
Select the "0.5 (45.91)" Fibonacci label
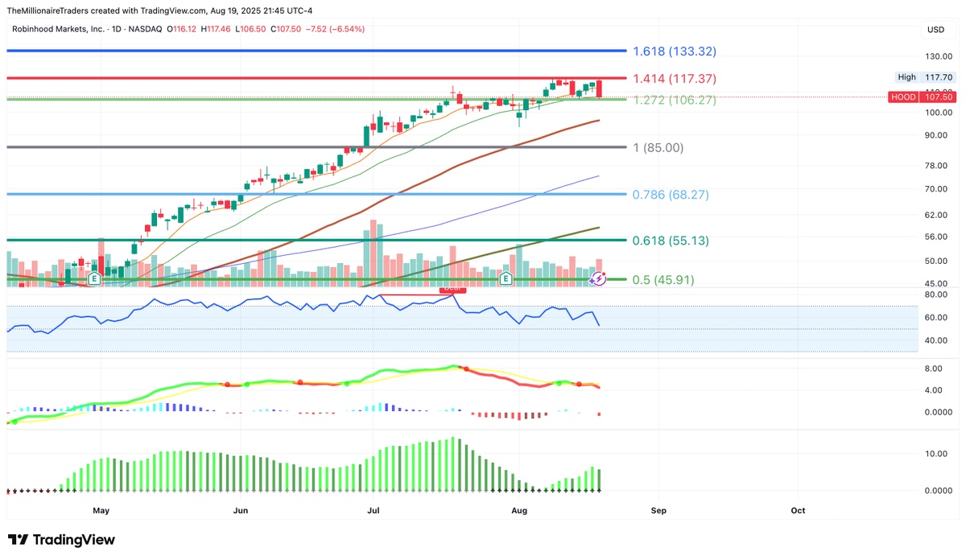[664, 280]
